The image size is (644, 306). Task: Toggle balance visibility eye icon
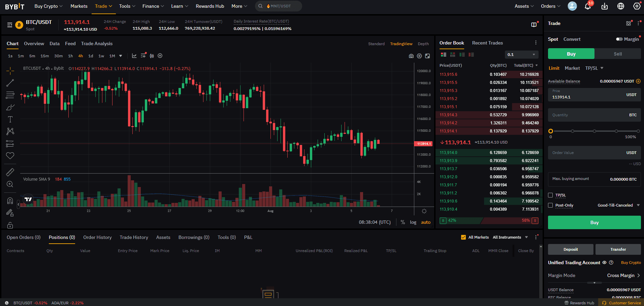click(604, 263)
